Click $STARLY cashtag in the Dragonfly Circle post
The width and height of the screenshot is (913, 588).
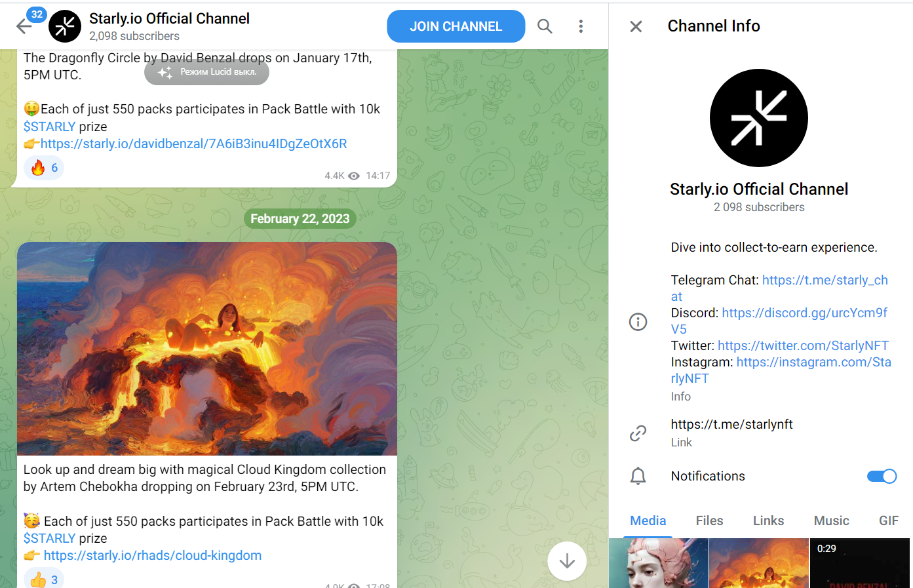click(50, 127)
